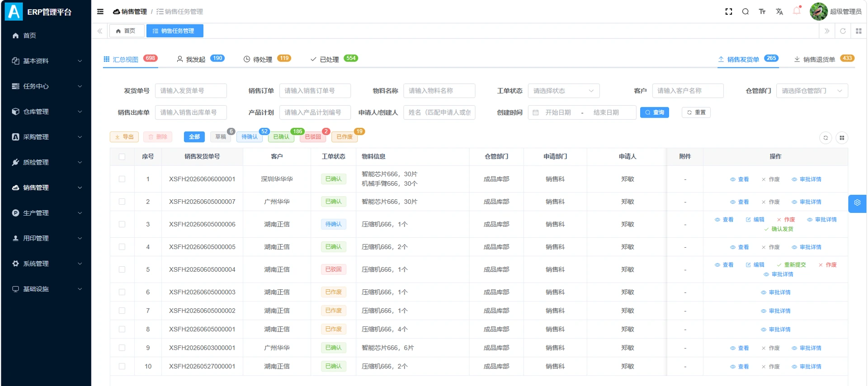The height and width of the screenshot is (386, 868).
Task: Click the calendar icon in date range
Action: click(536, 113)
